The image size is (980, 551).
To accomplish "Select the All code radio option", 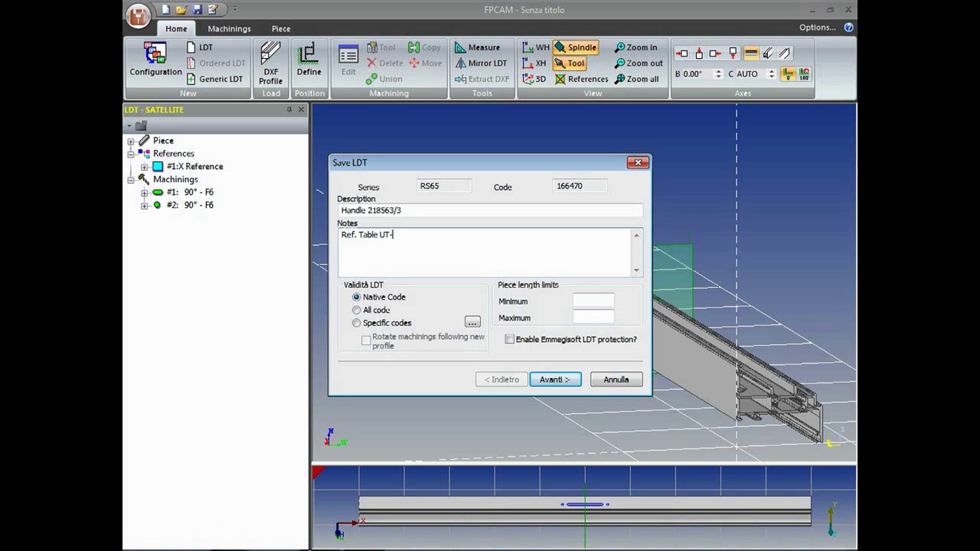I will pos(356,310).
